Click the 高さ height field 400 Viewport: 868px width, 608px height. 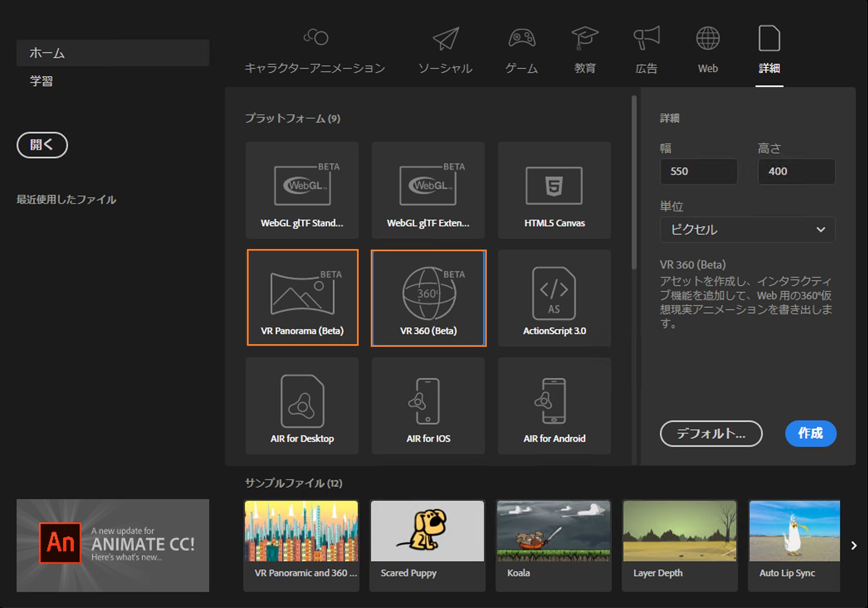[796, 172]
